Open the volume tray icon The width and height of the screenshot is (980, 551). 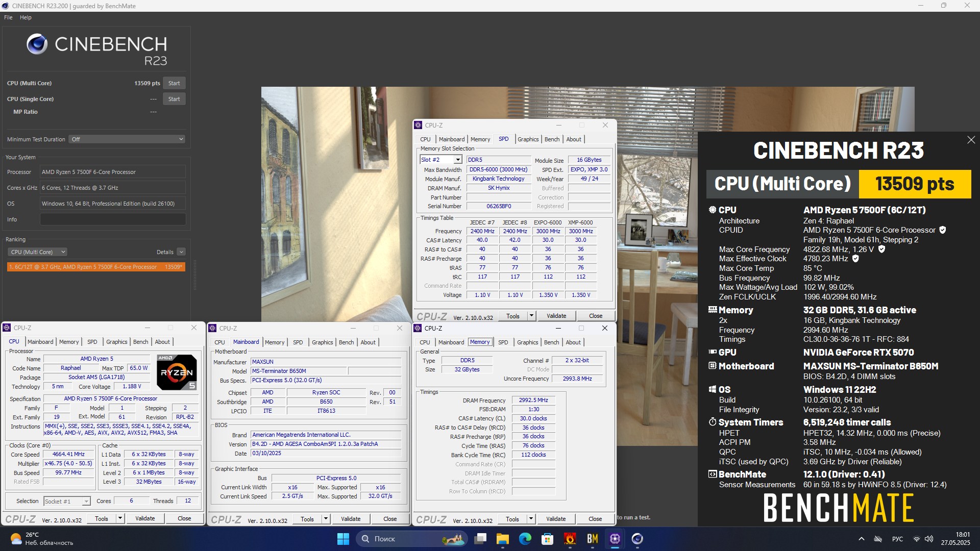pos(929,539)
